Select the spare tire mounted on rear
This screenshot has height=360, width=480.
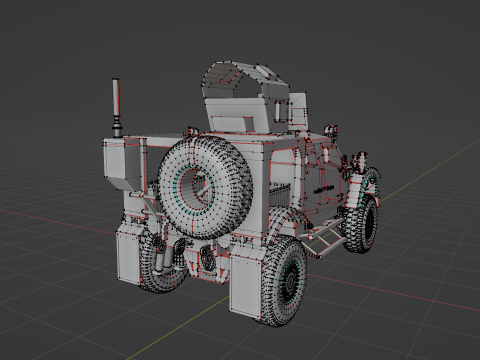point(205,187)
